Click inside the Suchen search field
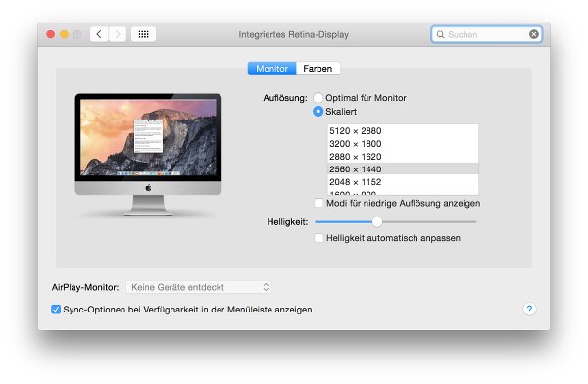 (x=487, y=34)
